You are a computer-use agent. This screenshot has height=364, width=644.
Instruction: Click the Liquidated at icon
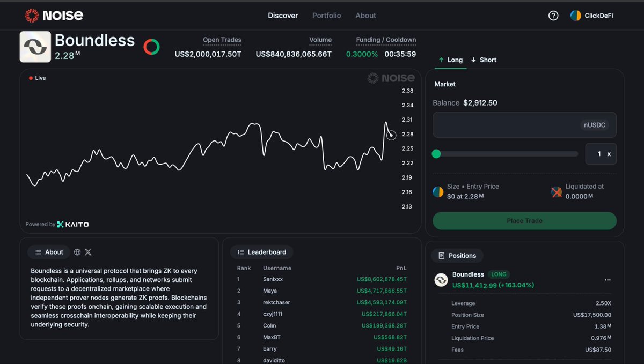[x=557, y=191]
